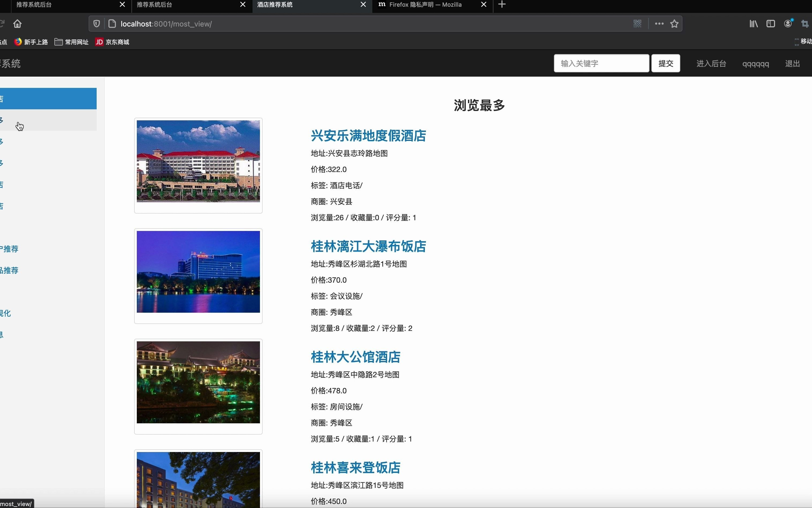Close the first 推荐系统后台 tab

click(x=123, y=4)
